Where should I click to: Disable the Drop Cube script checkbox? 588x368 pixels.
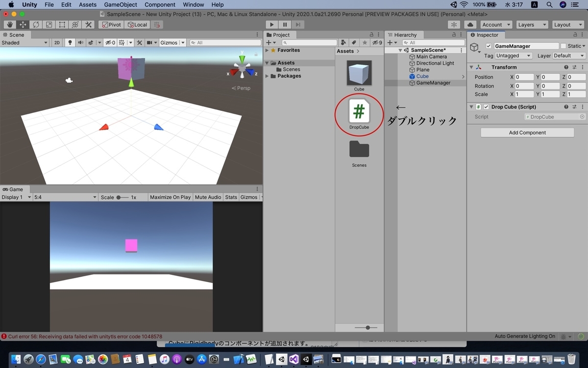tap(486, 107)
